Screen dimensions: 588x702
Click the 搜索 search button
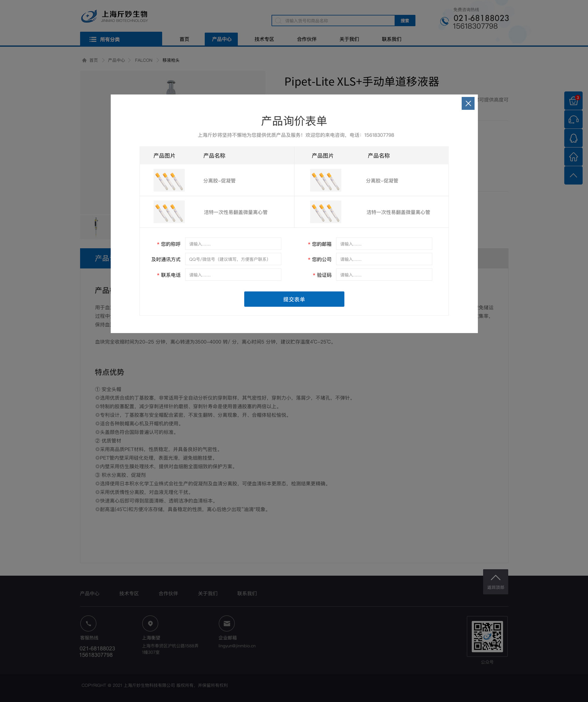(405, 21)
